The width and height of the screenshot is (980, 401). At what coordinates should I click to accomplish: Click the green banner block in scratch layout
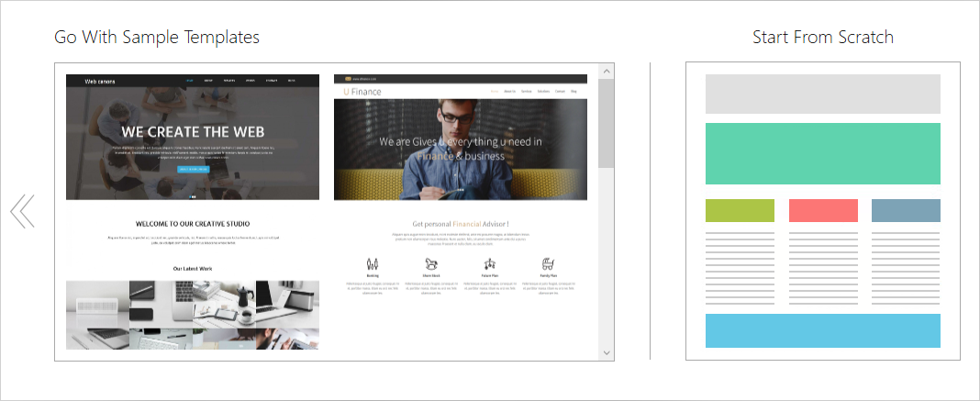pos(822,153)
